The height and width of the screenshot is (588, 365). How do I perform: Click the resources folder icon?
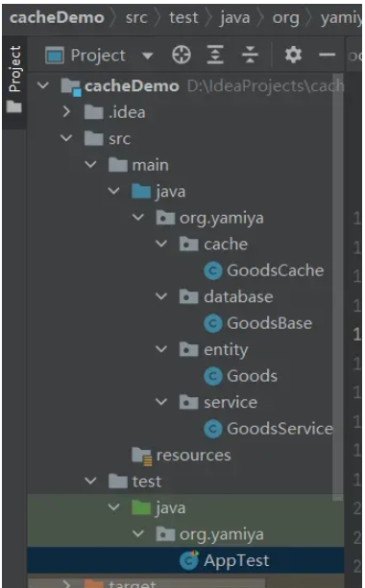coord(142,456)
